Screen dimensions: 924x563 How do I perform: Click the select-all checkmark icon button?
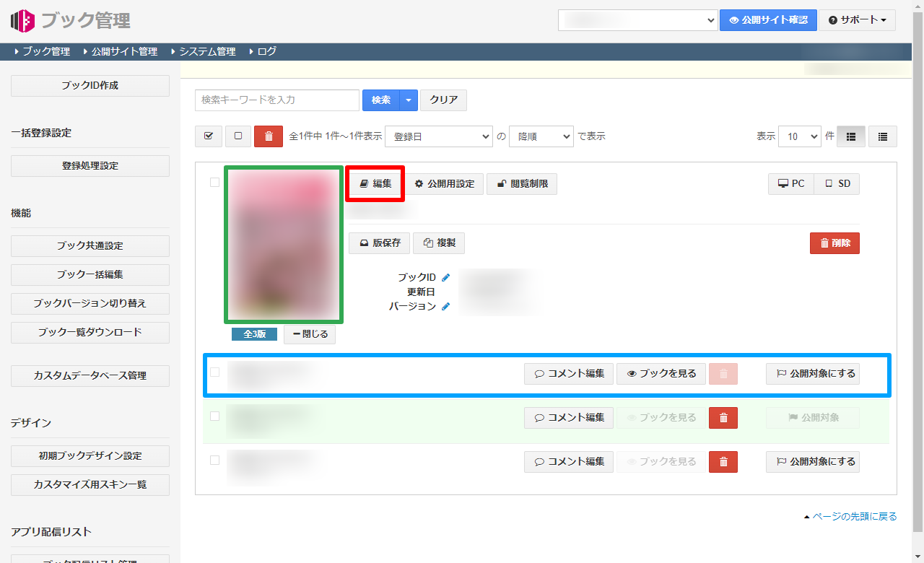[x=209, y=136]
